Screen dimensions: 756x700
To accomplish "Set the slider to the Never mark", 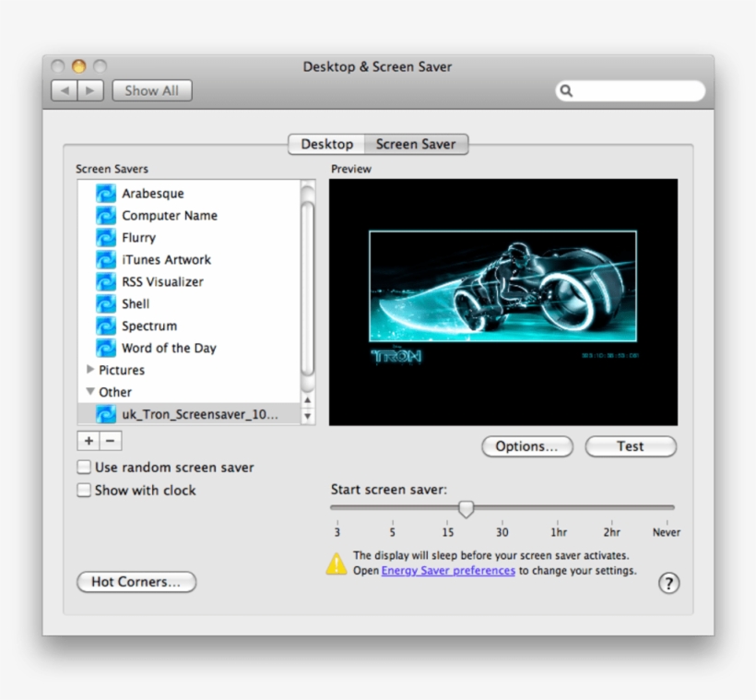I will pos(667,507).
